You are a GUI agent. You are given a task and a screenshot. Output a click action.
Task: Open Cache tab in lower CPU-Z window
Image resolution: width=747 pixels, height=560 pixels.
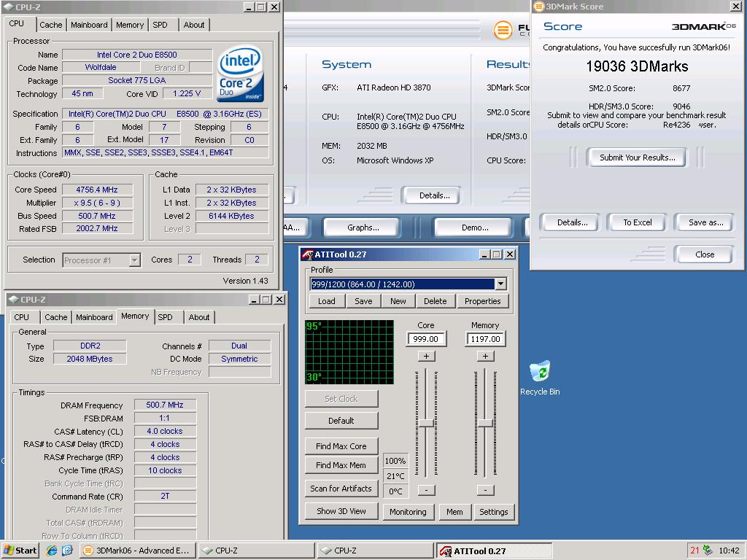point(55,317)
